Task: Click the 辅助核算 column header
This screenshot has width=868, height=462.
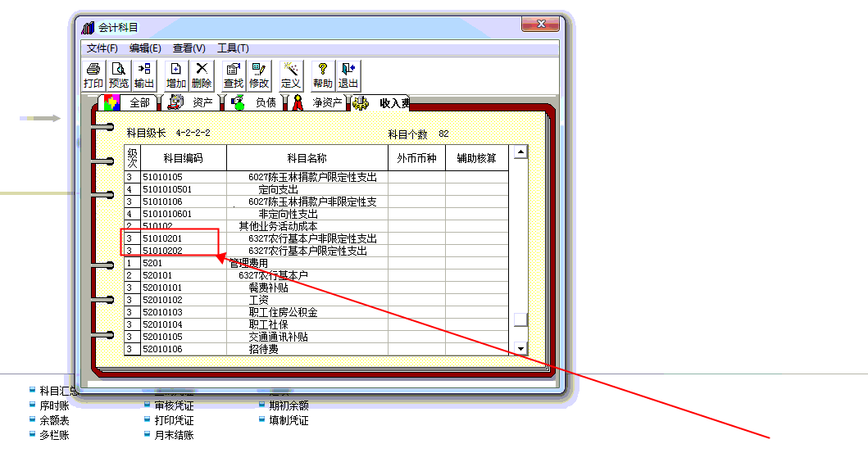Action: tap(477, 158)
